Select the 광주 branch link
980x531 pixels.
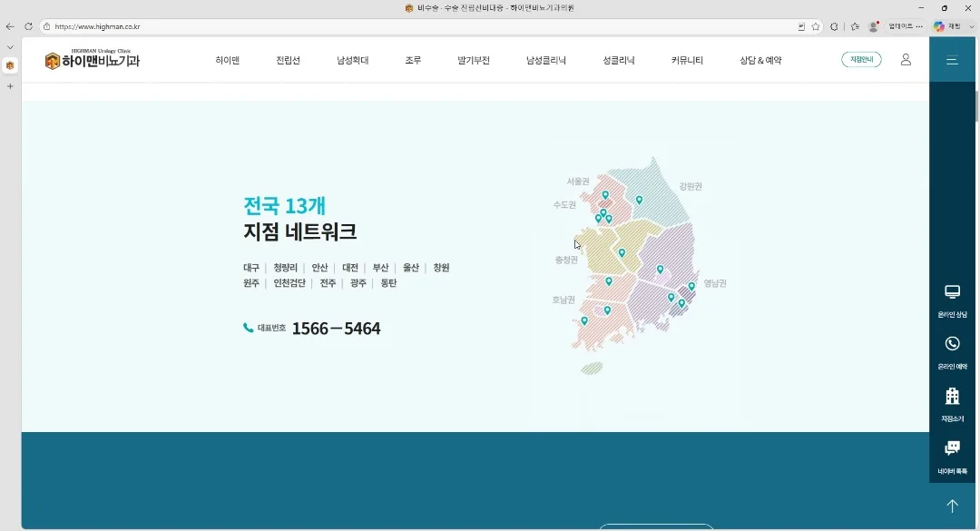358,283
